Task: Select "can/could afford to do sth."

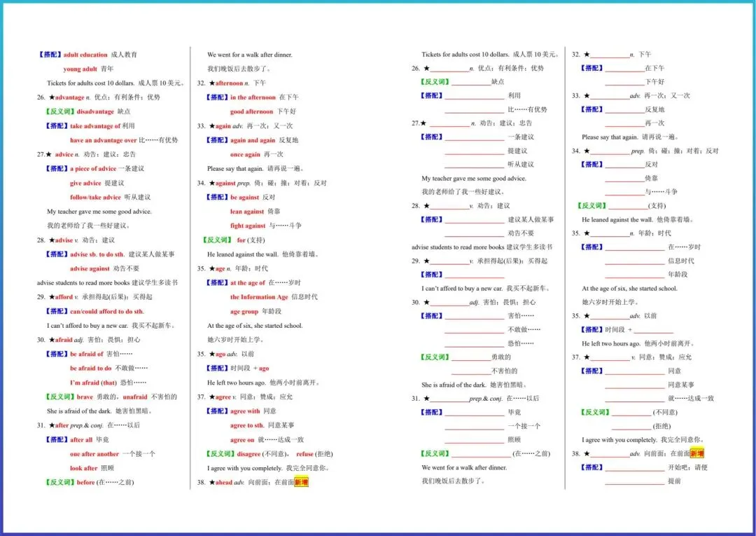Action: (x=107, y=312)
